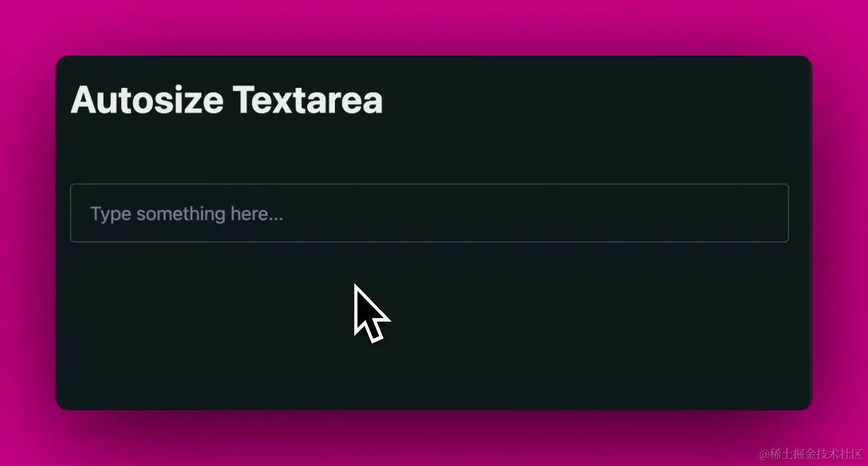The height and width of the screenshot is (466, 868).
Task: Click the "Type something here..." textarea
Action: [429, 213]
